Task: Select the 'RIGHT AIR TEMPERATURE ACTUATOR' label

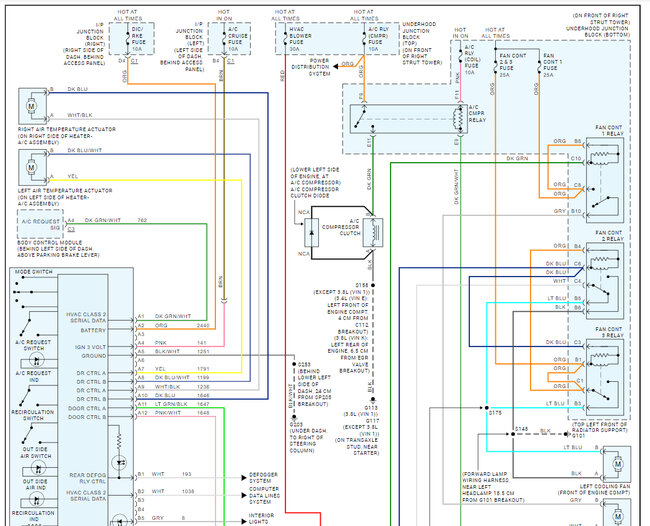Action: (x=67, y=129)
